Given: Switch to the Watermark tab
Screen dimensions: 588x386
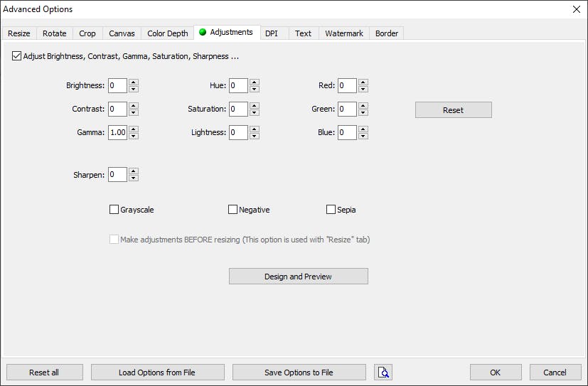Looking at the screenshot, I should (344, 33).
